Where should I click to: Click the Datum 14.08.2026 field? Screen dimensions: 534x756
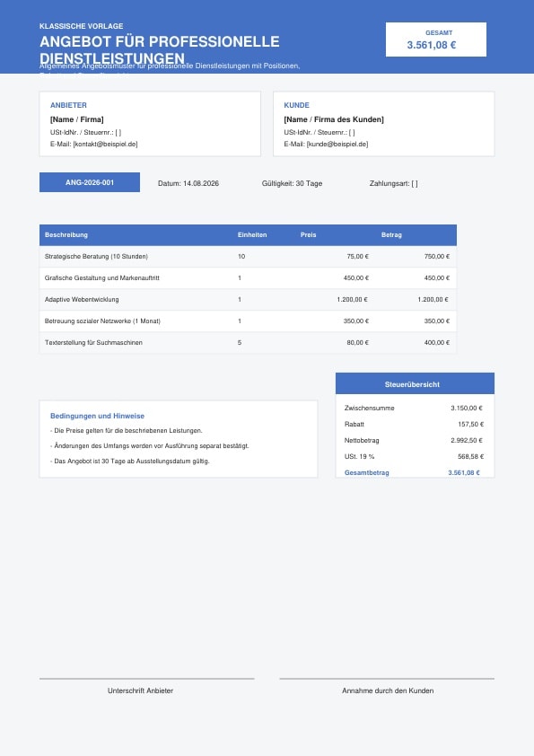pyautogui.click(x=188, y=183)
